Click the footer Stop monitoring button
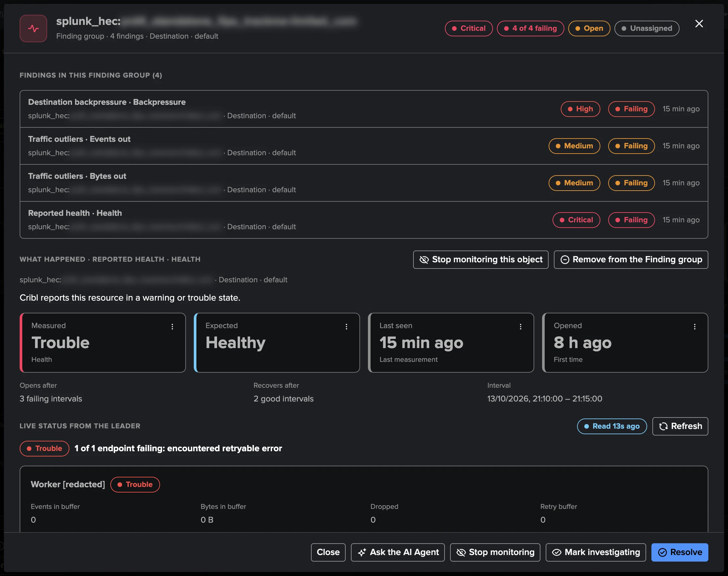 click(495, 552)
